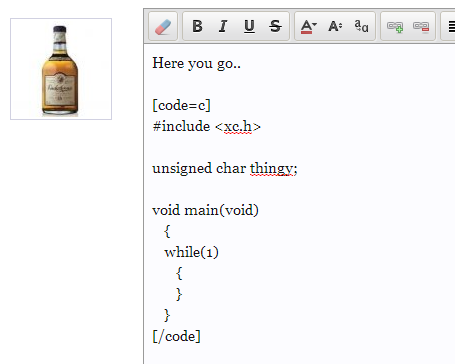The height and width of the screenshot is (364, 455).
Task: Click the "while(1)" line in editor
Action: (x=191, y=252)
